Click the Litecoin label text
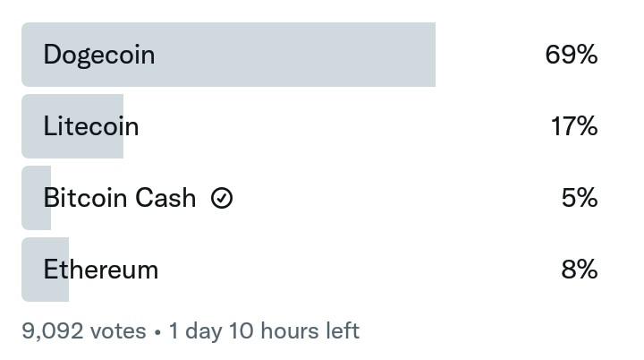The width and height of the screenshot is (644, 360). click(91, 126)
